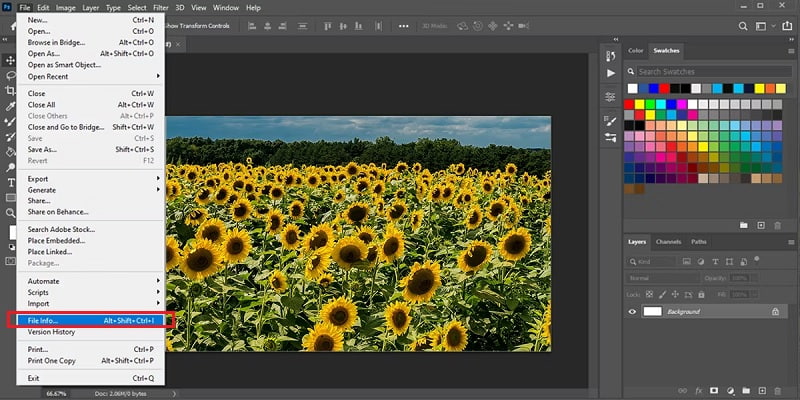Create new swatch group folder icon
Viewport: 800px width, 400px height.
click(x=744, y=225)
